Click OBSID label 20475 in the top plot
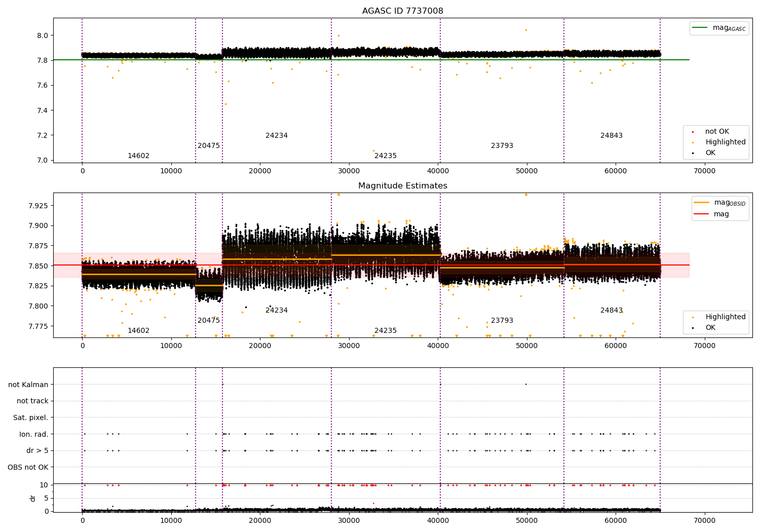Screen dimensions: 760x532 point(209,146)
